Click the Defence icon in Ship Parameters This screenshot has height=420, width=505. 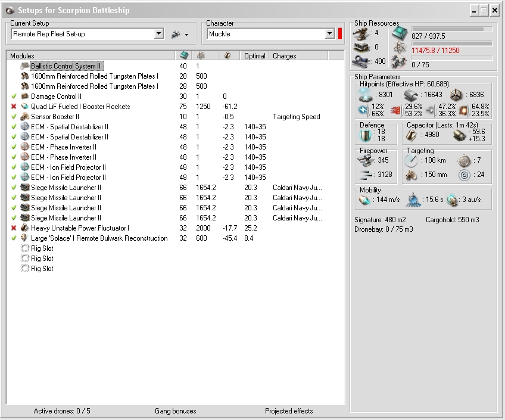[365, 136]
